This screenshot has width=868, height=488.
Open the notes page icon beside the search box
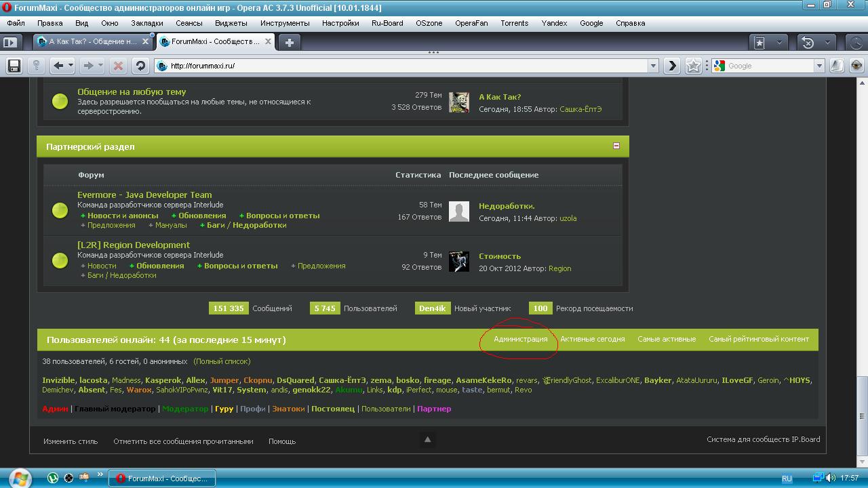(837, 66)
